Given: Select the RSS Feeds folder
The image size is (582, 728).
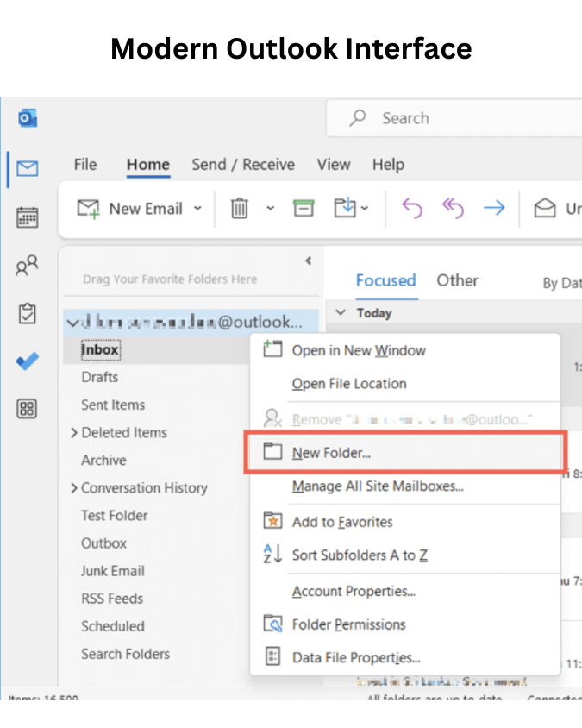Looking at the screenshot, I should click(x=112, y=599).
